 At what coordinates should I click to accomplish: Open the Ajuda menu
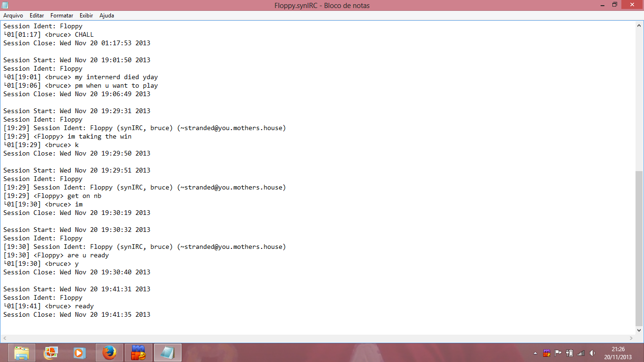pyautogui.click(x=107, y=16)
